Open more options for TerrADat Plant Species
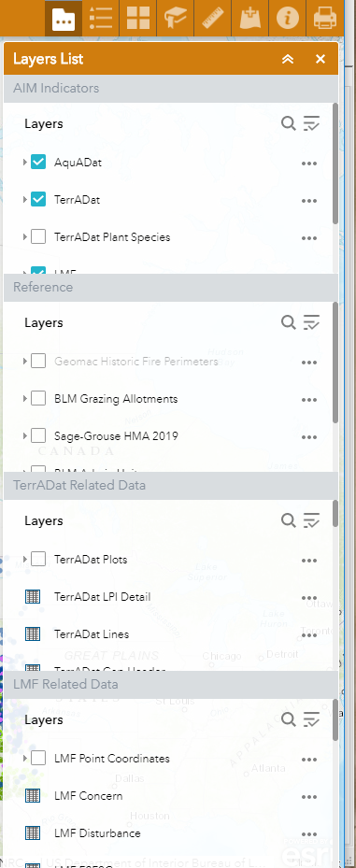 click(x=309, y=238)
